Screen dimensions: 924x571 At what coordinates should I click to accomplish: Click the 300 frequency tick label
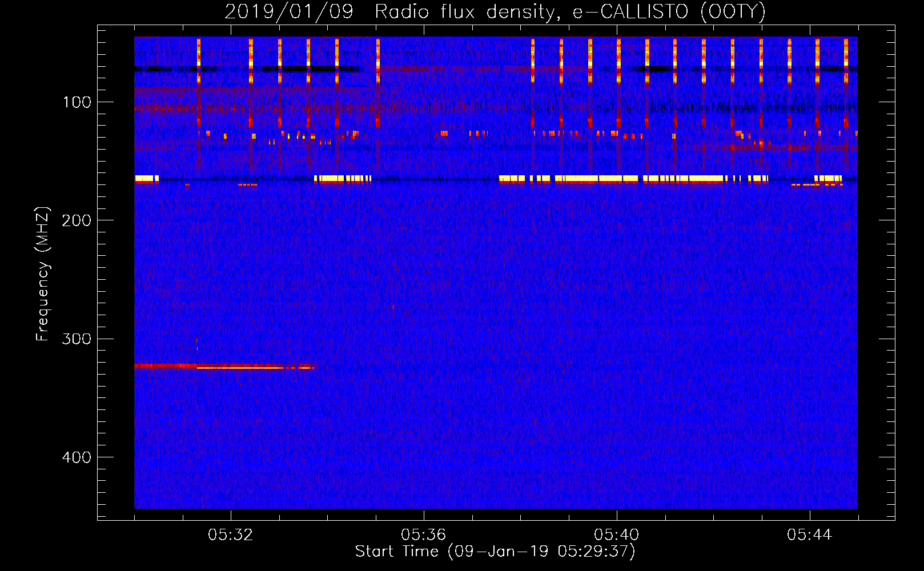tap(77, 339)
